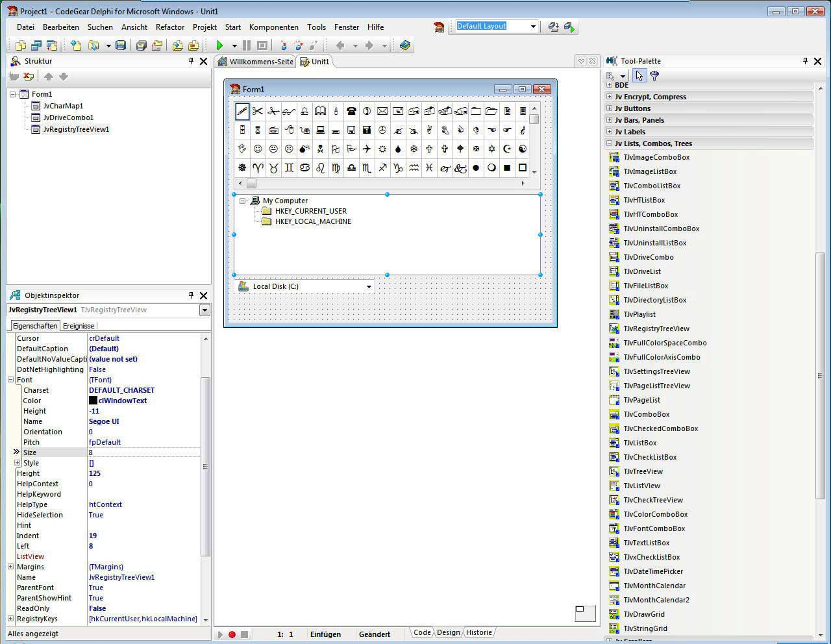Unpin the Struktur panel
Viewport: 831px width, 644px height.
(x=190, y=60)
